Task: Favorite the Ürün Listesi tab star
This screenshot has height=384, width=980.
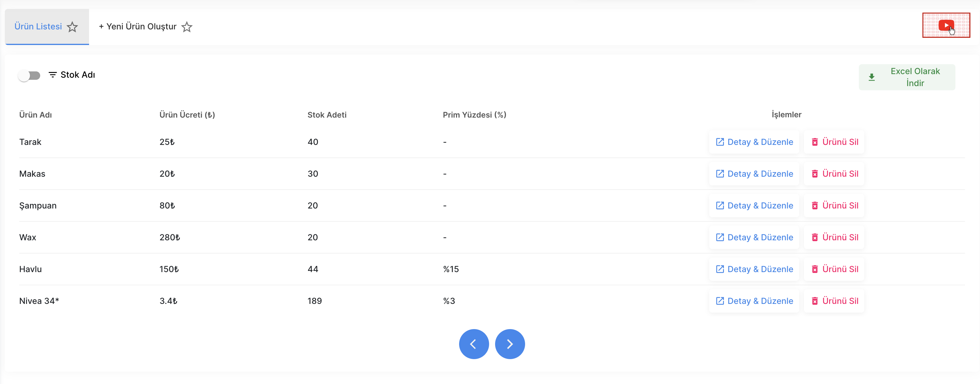Action: coord(72,27)
